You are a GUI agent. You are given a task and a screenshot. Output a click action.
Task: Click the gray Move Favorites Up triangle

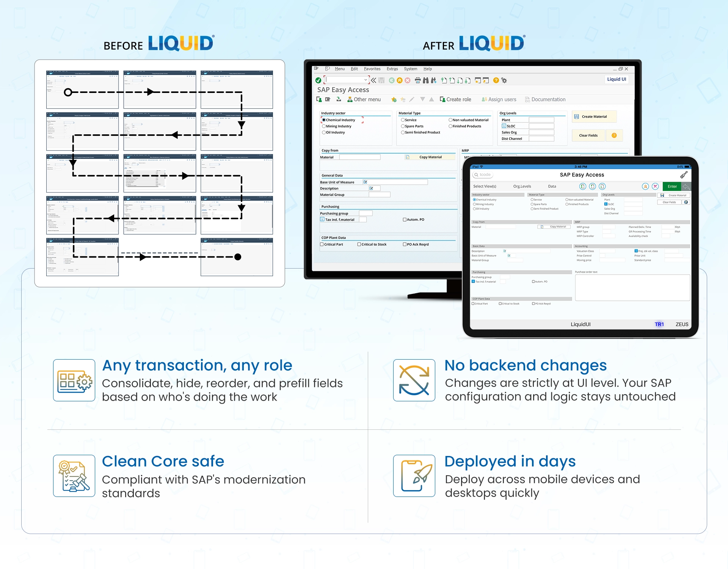coord(431,99)
